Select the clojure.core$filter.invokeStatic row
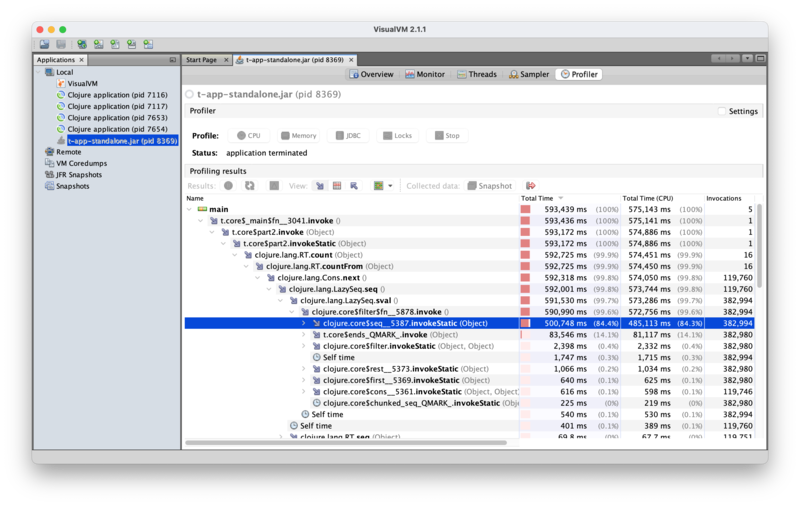Viewport: 800px width, 506px height. pos(469,346)
